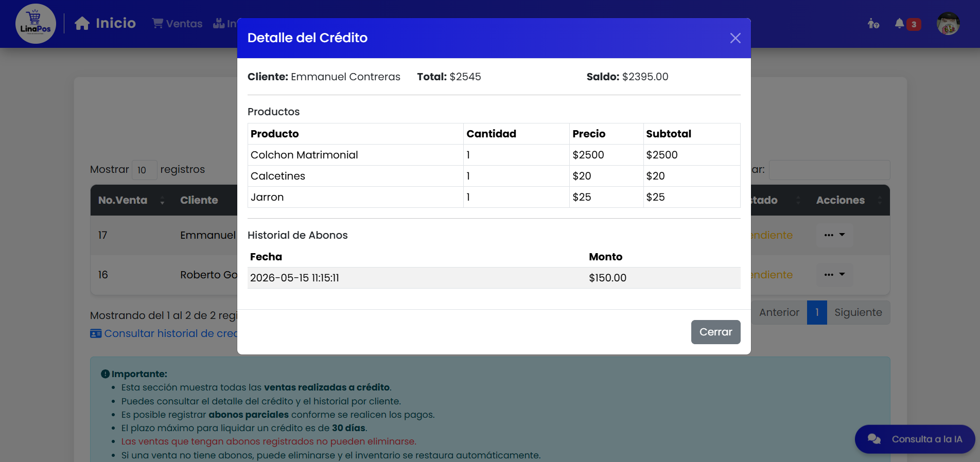Click Calcetines product cell

356,176
